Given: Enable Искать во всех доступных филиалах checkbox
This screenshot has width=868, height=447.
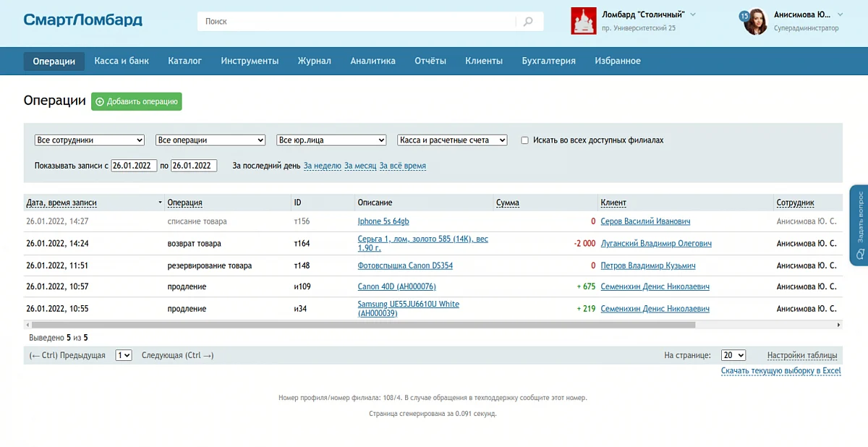Looking at the screenshot, I should tap(524, 140).
